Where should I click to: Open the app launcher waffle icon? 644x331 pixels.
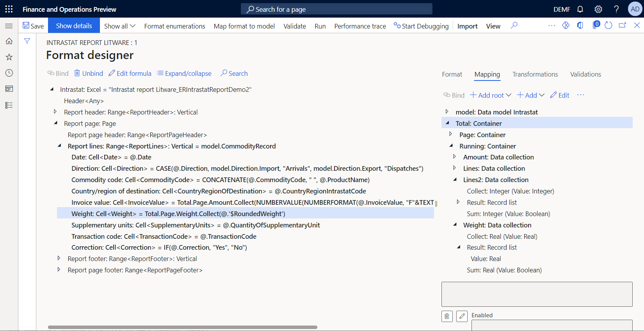point(9,9)
